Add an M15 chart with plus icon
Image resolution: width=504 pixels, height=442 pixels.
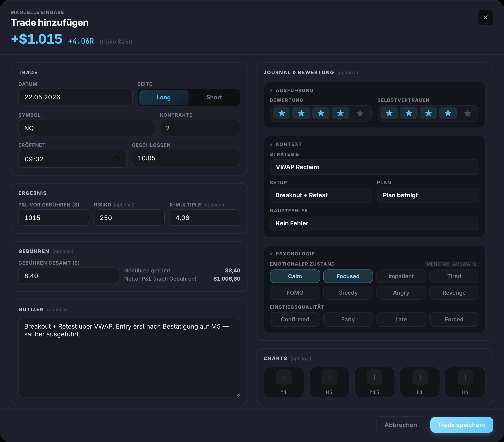[374, 377]
